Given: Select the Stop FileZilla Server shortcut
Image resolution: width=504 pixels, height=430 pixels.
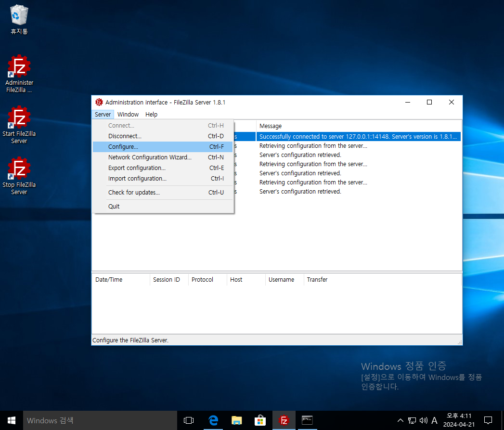Looking at the screenshot, I should (x=19, y=176).
